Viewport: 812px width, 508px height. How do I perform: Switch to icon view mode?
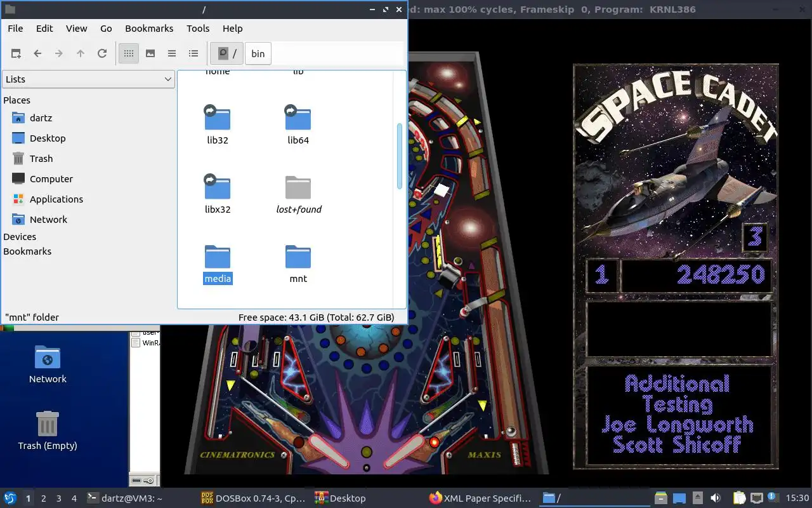[x=129, y=54]
